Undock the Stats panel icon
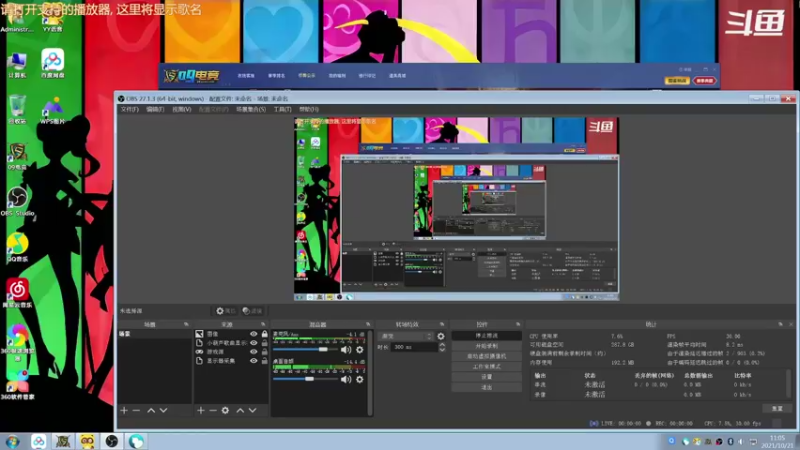 780,324
